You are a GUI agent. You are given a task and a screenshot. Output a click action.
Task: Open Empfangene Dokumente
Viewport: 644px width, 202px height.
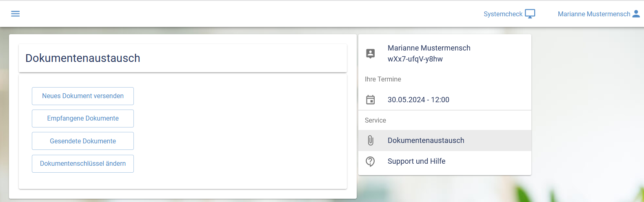[x=83, y=119]
